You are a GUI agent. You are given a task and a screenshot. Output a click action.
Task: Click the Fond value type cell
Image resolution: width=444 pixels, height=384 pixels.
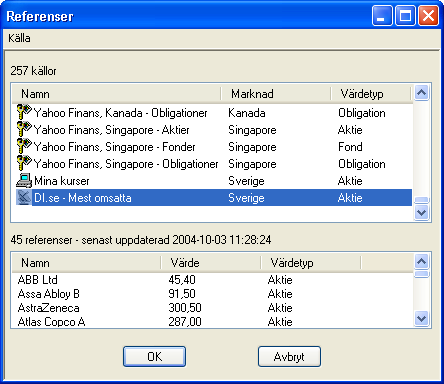coord(350,147)
